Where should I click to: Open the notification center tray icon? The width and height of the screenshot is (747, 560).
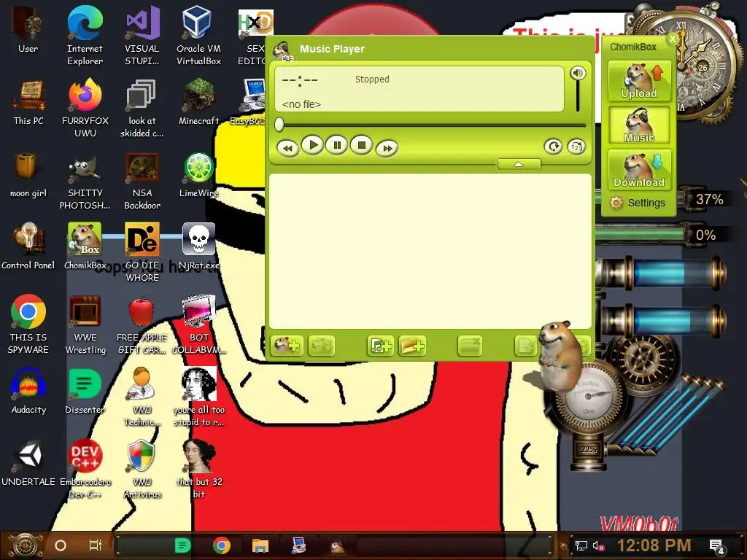coord(718,547)
